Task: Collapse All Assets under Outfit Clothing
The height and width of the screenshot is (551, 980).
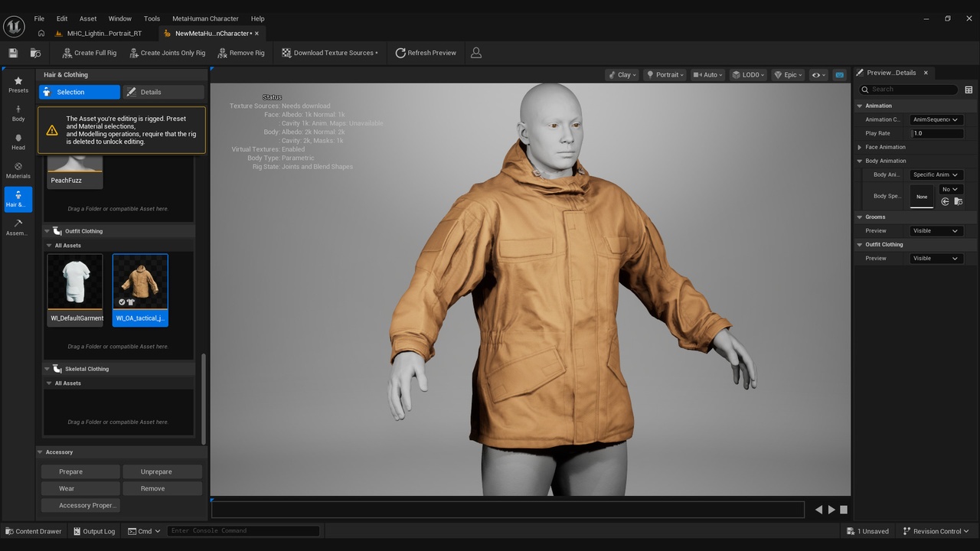Action: tap(49, 246)
